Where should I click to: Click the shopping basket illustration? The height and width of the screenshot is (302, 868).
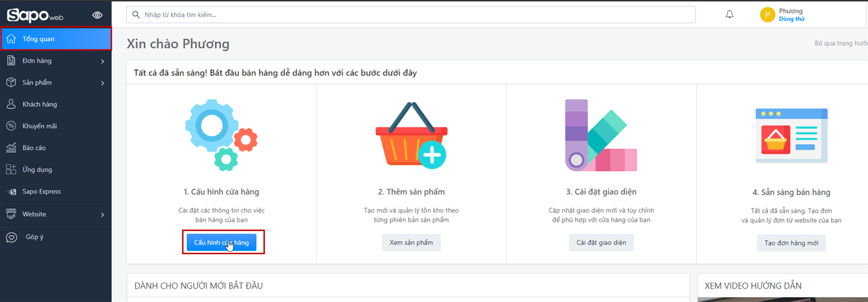click(411, 136)
